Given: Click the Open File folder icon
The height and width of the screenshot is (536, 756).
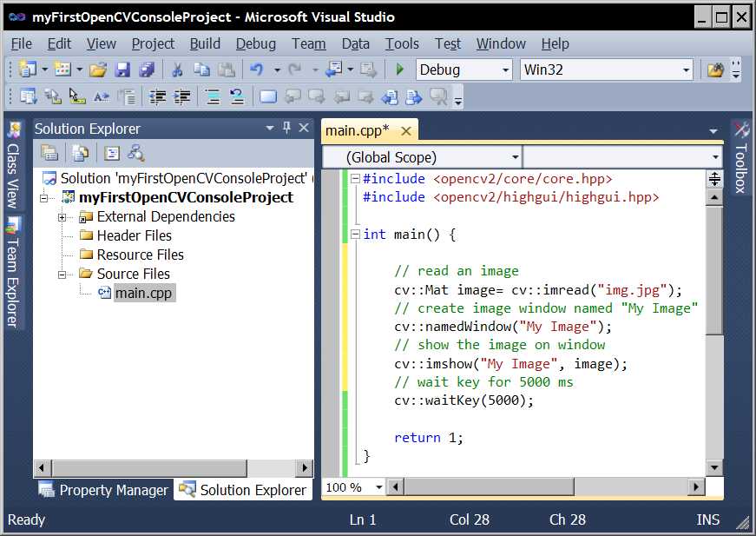Looking at the screenshot, I should coord(98,70).
